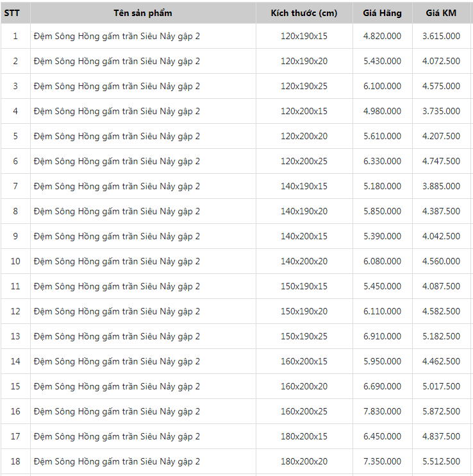Click the Giá Hãng value 5.180.000

pyautogui.click(x=382, y=186)
